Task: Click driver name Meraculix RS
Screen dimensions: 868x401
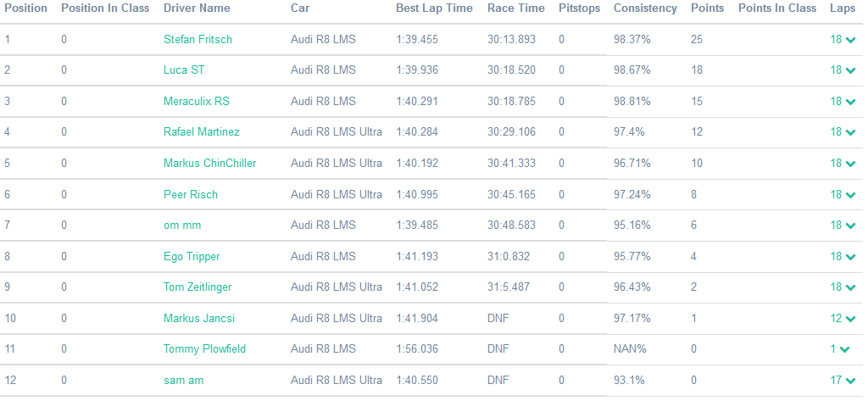Action: [x=197, y=102]
